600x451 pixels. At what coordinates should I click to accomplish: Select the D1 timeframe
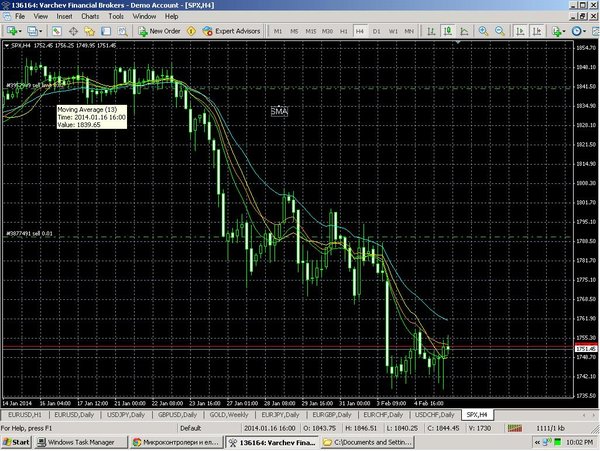pos(377,31)
